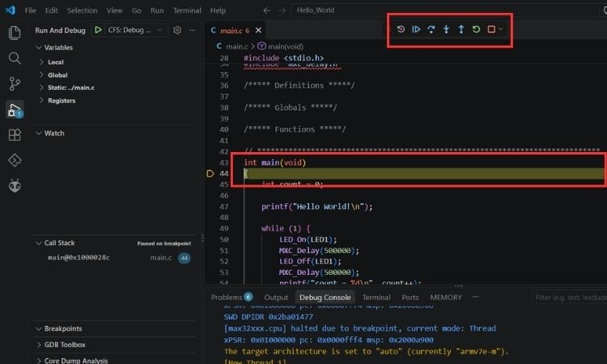The height and width of the screenshot is (364, 607).
Task: Open the View menu
Action: pyautogui.click(x=114, y=11)
